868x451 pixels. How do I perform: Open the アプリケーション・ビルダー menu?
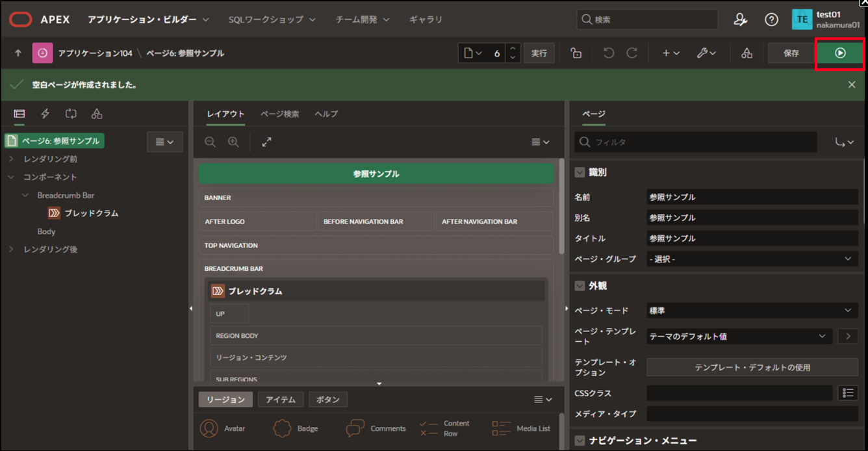148,19
